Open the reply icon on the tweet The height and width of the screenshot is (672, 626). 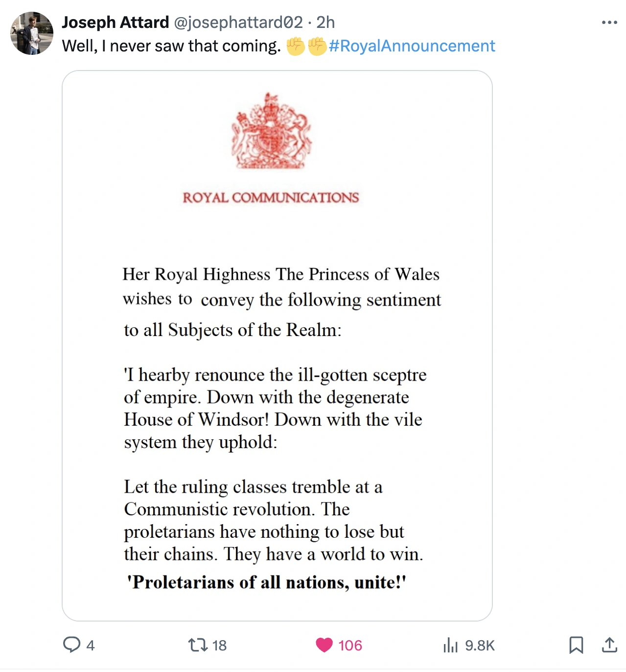(x=71, y=645)
